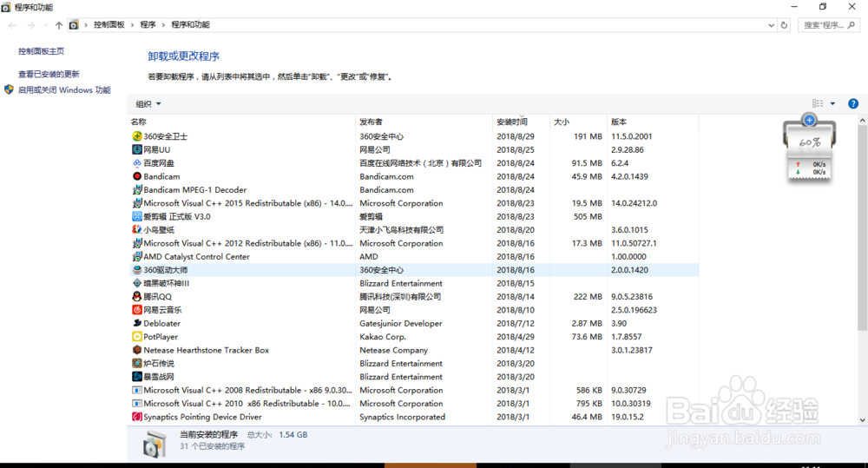
Task: Select the 天津小飞鸟科技有限公司 publisher cell
Action: [x=401, y=230]
